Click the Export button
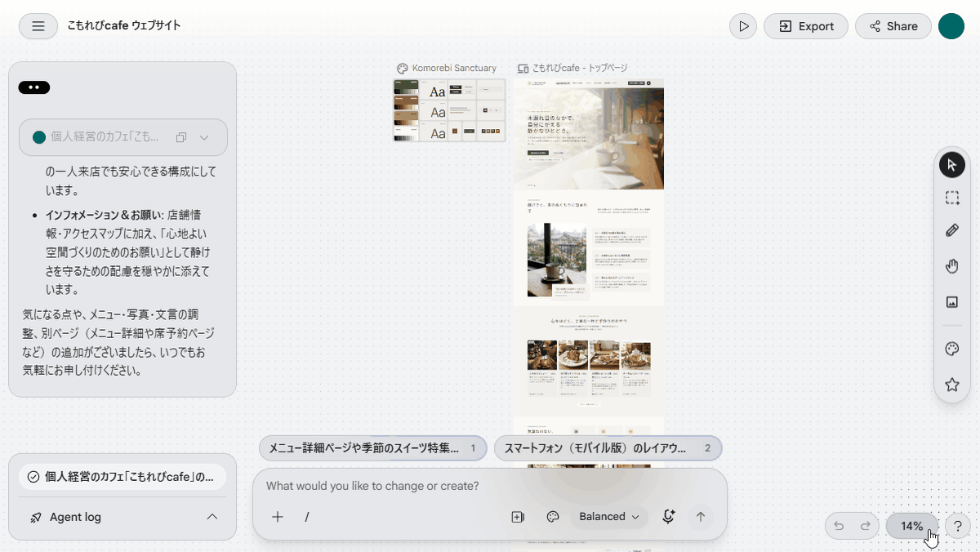The image size is (980, 552). 806,26
